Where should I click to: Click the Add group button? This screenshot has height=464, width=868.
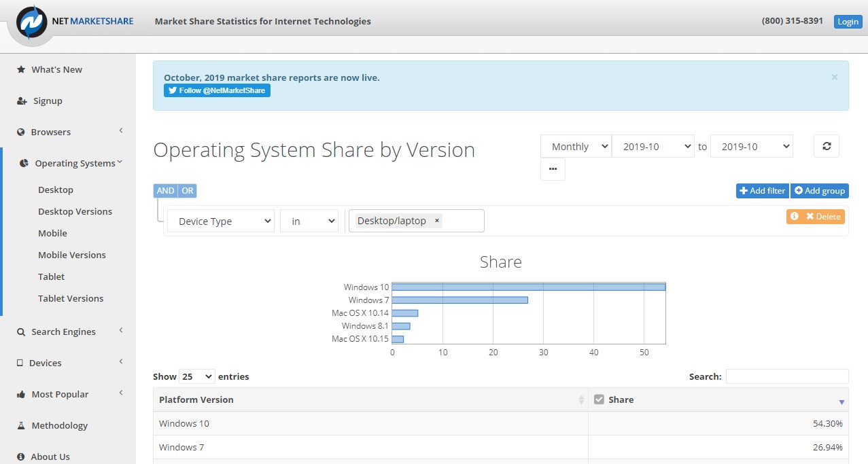tap(819, 191)
